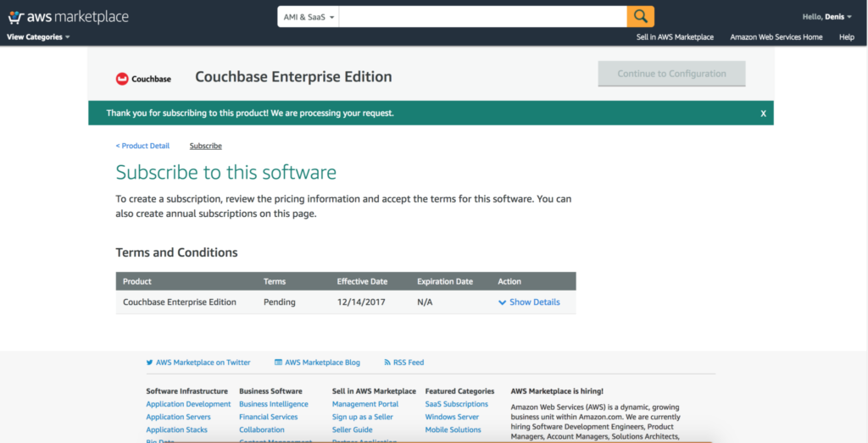Click the AWS Marketplace logo
Screen dimensions: 868x443
(68, 17)
